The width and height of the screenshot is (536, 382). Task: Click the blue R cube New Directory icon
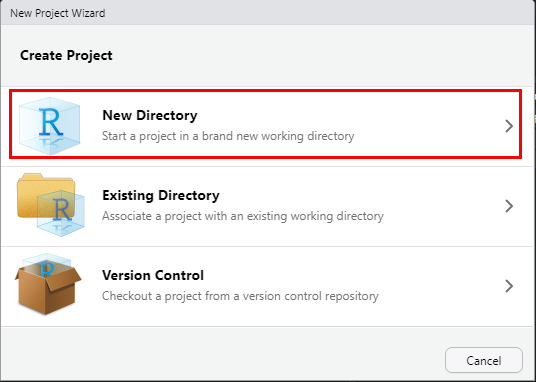coord(50,126)
